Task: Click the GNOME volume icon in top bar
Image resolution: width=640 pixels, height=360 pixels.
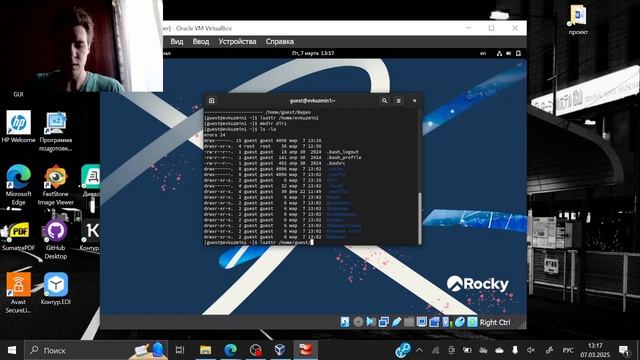Action: 509,53
